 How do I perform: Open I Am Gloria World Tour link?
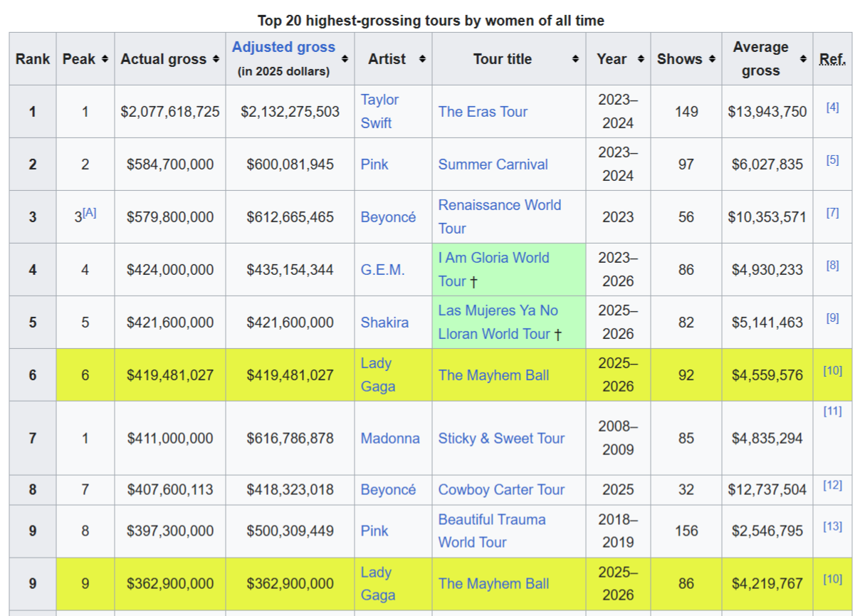tap(493, 269)
